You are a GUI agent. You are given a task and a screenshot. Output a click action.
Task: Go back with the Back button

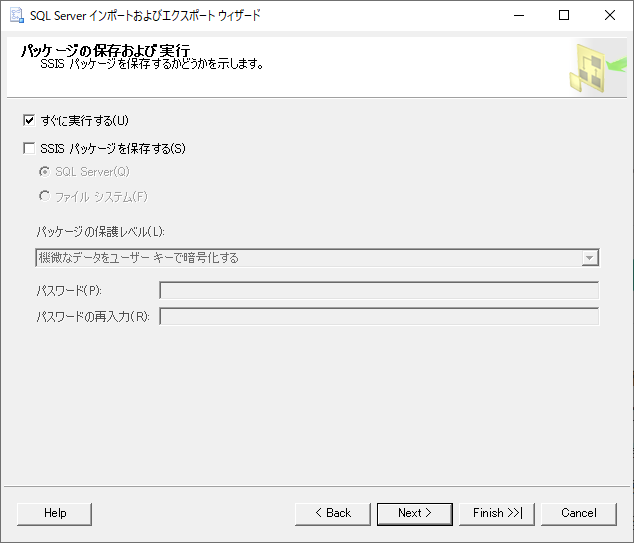click(333, 513)
